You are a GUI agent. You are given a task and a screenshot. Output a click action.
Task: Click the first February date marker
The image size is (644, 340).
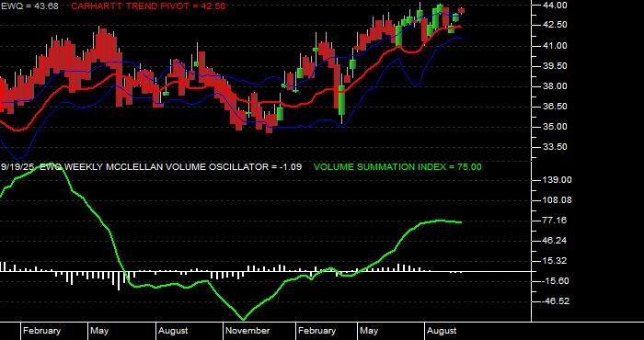click(41, 331)
